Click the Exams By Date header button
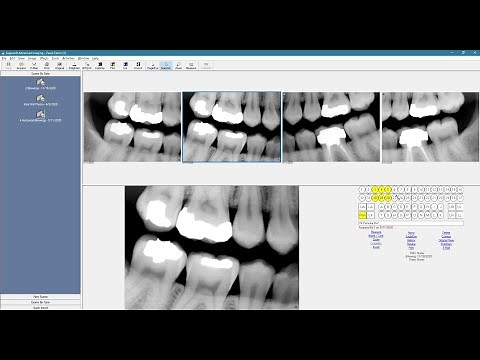480x360 pixels. click(x=40, y=73)
